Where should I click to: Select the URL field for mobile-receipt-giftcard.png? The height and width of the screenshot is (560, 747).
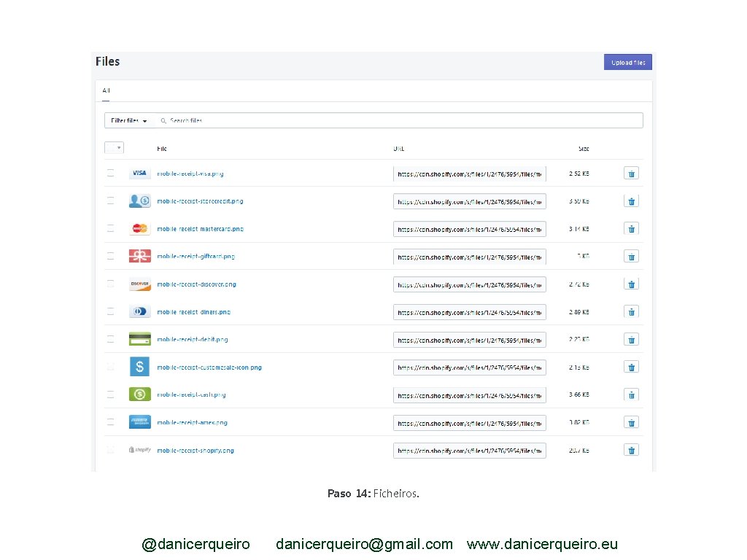click(469, 257)
